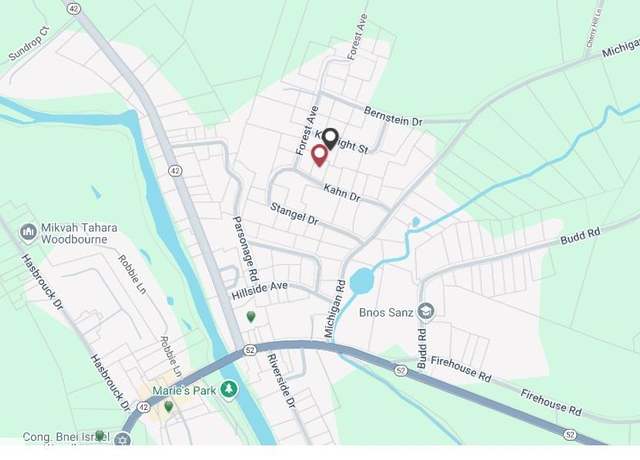Click the Hillside Ave street label

(260, 291)
